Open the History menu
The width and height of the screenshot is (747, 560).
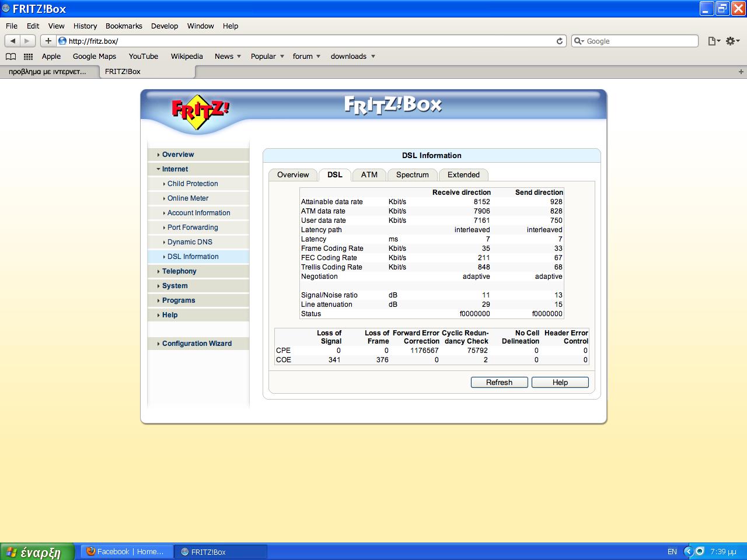pos(85,26)
